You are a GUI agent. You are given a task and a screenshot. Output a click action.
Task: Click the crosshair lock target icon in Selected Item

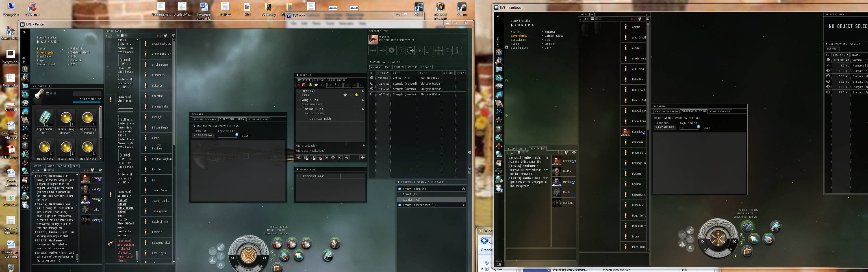(438, 51)
